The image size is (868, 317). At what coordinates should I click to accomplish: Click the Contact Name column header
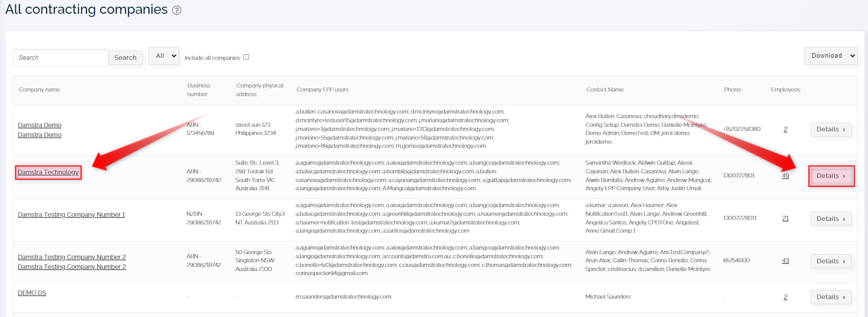click(x=605, y=89)
